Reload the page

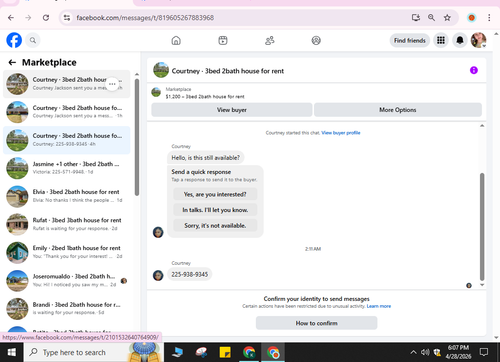pos(46,18)
